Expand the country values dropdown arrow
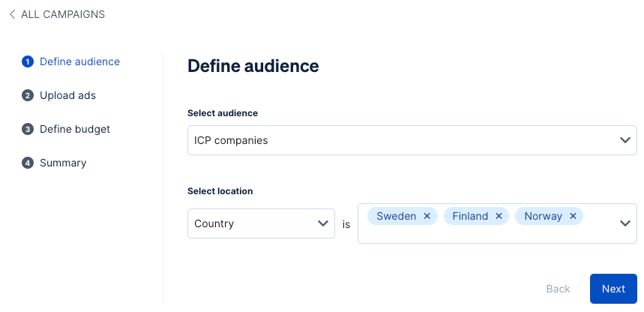The height and width of the screenshot is (312, 644). coord(625,223)
